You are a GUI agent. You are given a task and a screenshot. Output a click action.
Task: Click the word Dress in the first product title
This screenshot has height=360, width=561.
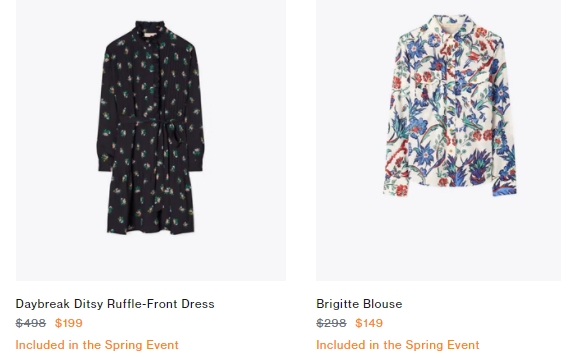pyautogui.click(x=198, y=304)
